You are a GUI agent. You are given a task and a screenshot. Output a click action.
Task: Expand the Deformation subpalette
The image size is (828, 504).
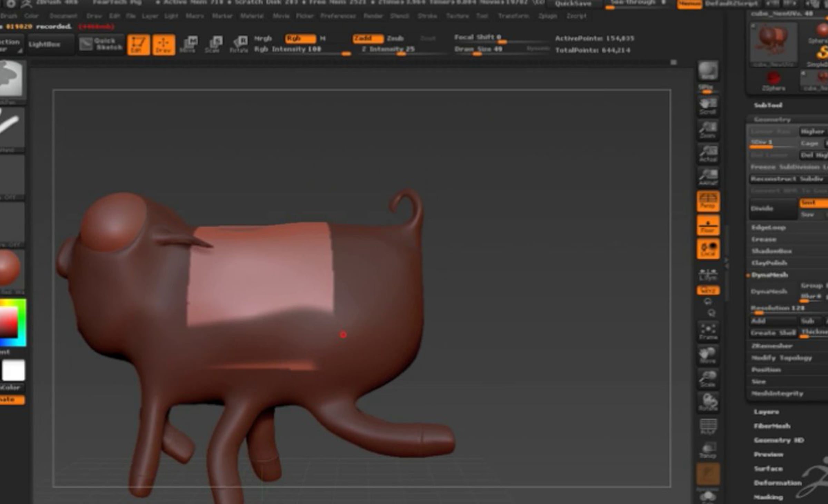click(777, 483)
